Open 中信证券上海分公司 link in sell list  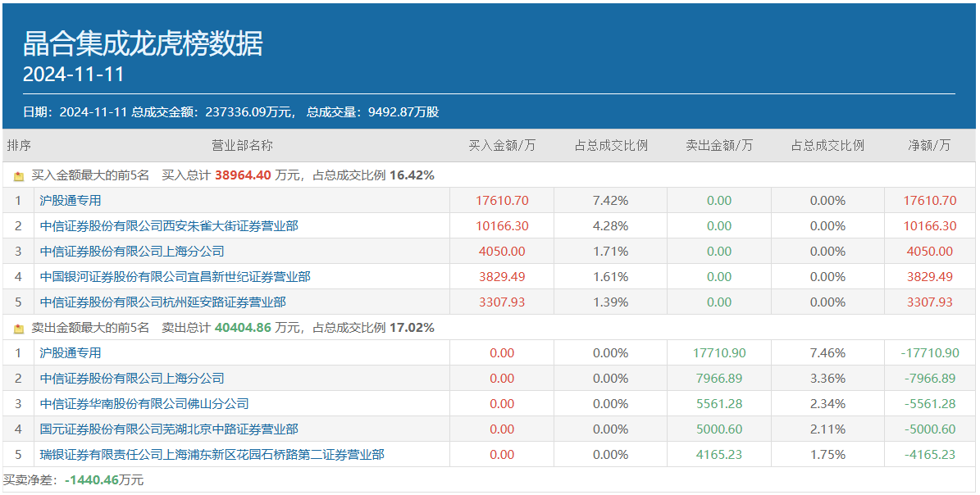click(132, 379)
